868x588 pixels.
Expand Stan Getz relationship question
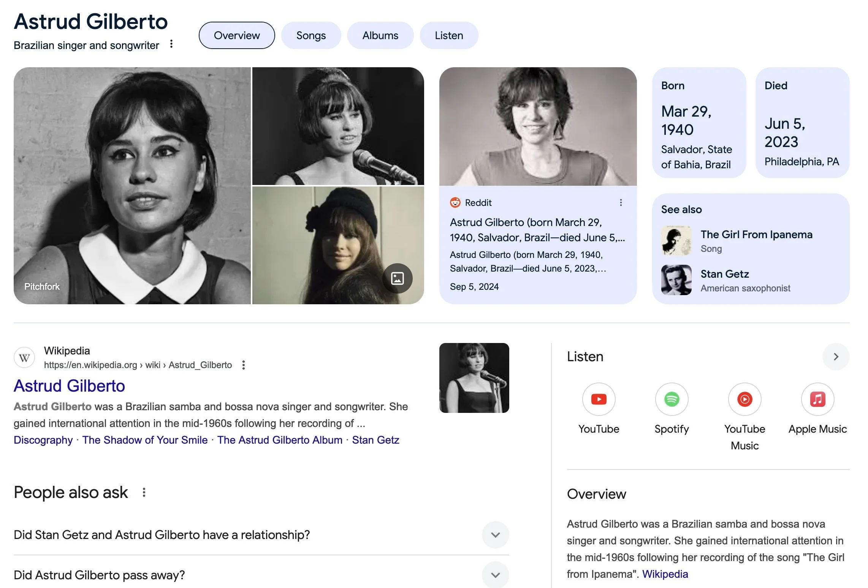click(495, 535)
